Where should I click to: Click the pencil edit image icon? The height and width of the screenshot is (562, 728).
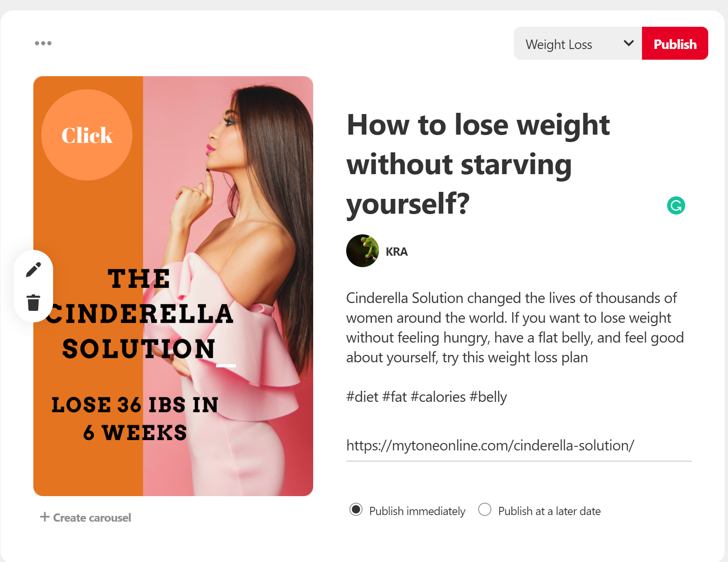point(33,270)
